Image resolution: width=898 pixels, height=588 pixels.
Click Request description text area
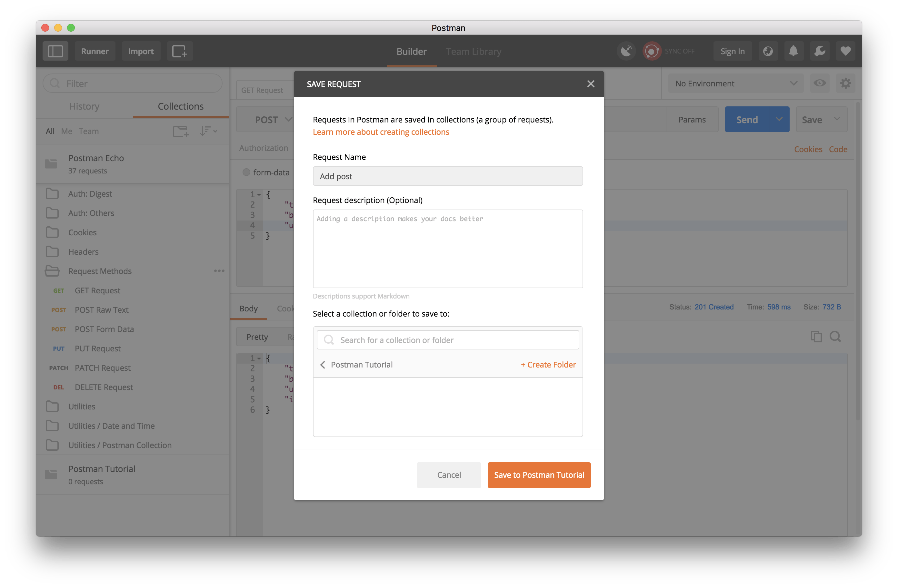click(447, 249)
